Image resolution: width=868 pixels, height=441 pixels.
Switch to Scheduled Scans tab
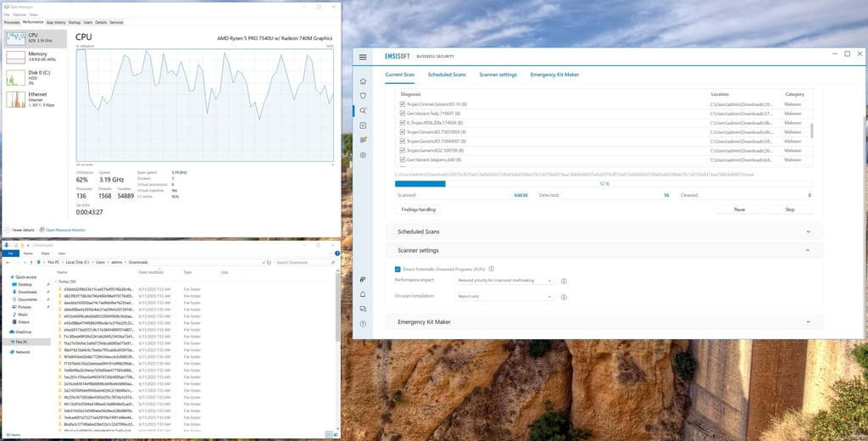click(x=447, y=75)
